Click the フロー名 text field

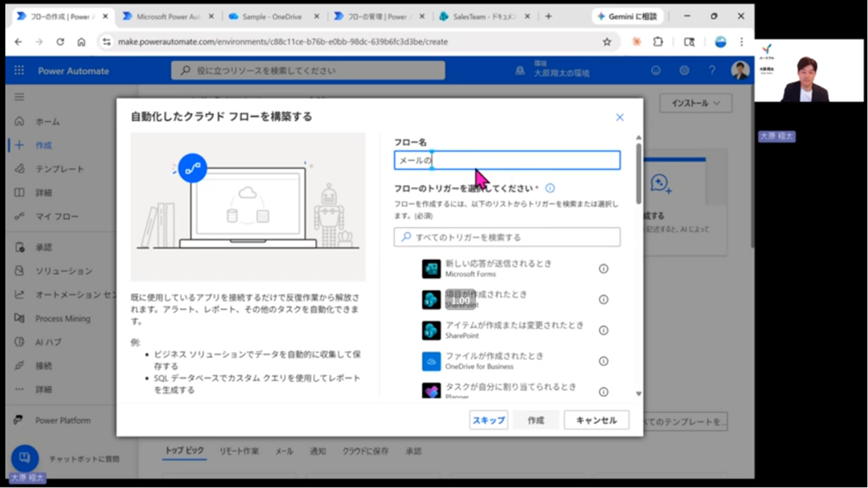click(507, 160)
